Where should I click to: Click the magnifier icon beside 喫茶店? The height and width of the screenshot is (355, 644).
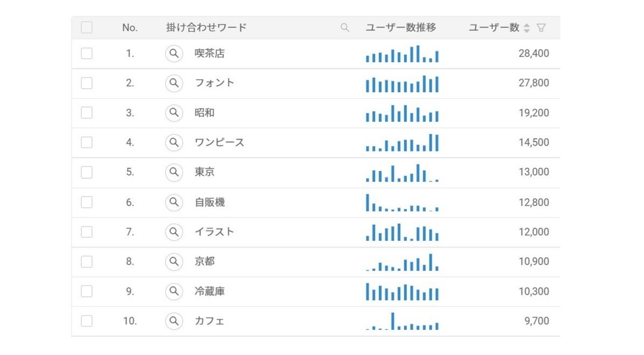[173, 54]
